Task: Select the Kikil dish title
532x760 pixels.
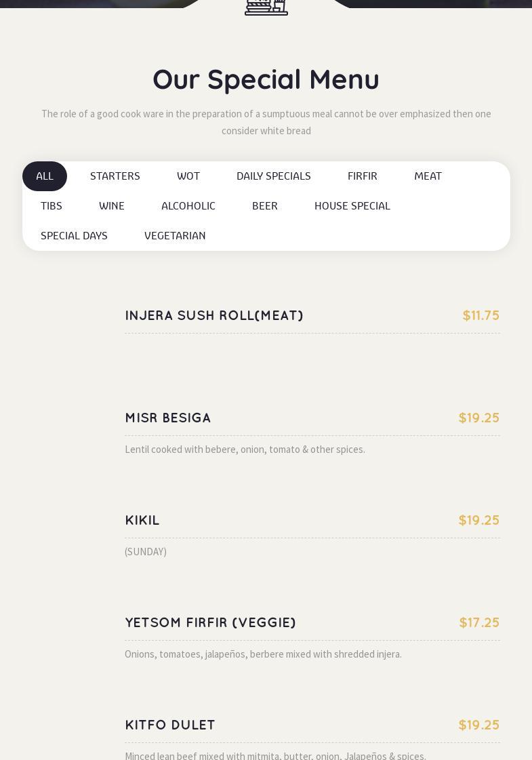Action: (x=142, y=520)
